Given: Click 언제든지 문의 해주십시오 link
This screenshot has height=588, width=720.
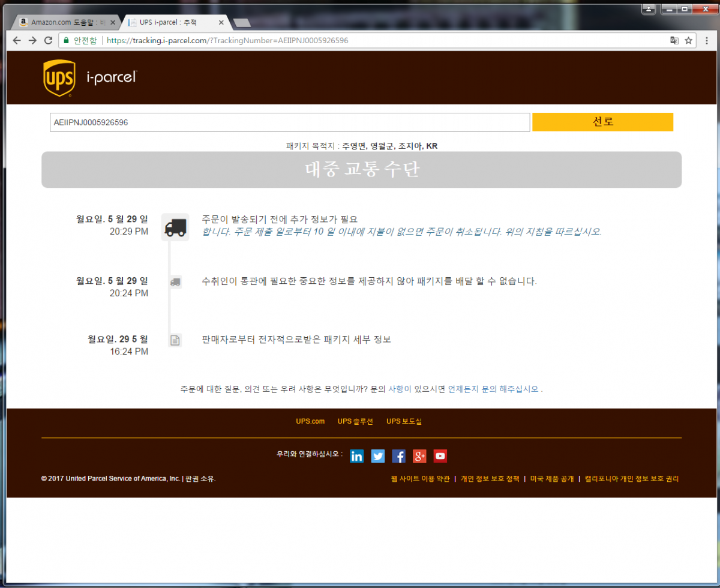Looking at the screenshot, I should point(493,389).
